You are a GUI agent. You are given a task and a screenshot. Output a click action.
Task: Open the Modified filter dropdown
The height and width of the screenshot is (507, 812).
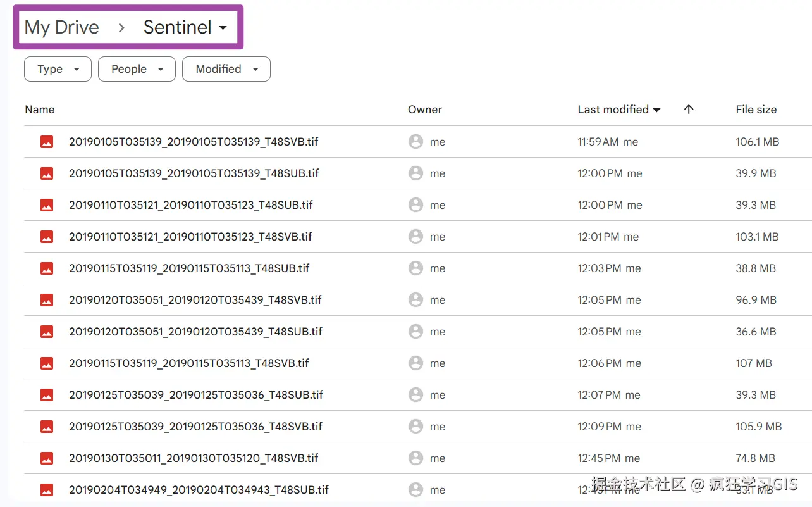point(226,69)
